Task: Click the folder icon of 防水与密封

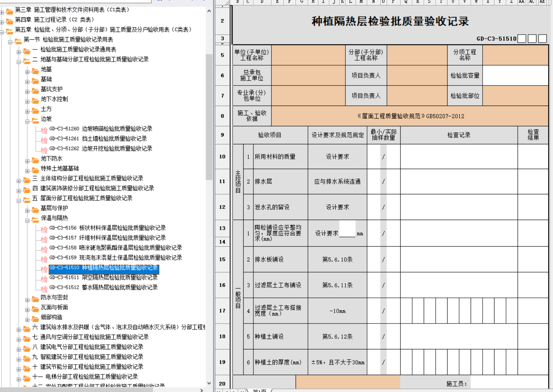Action: pyautogui.click(x=35, y=299)
